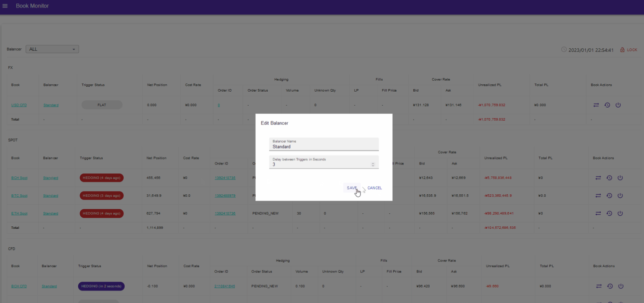The width and height of the screenshot is (644, 303).
Task: Open the BTC Spot book link
Action: pyautogui.click(x=19, y=196)
